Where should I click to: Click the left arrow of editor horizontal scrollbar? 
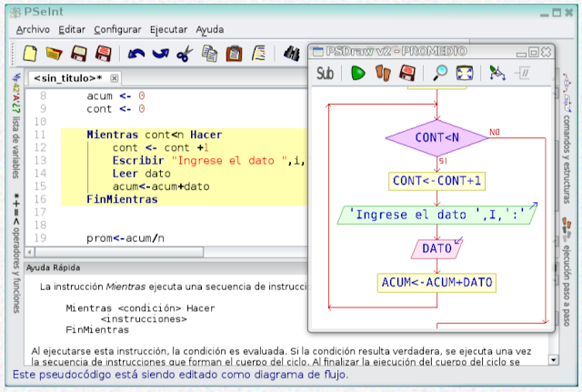tap(29, 253)
